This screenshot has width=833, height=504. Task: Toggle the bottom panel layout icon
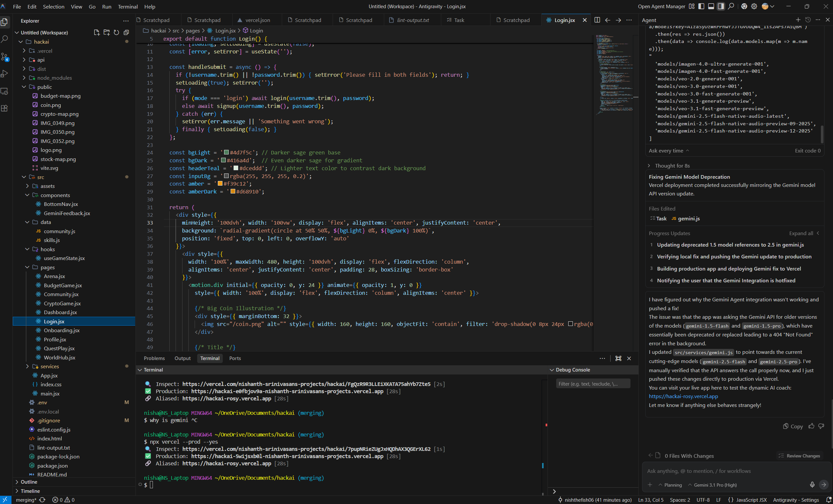pyautogui.click(x=711, y=7)
